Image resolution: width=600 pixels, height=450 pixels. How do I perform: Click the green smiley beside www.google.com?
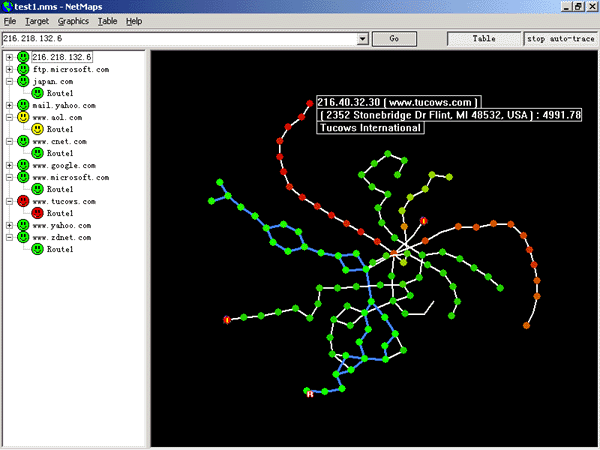[23, 165]
